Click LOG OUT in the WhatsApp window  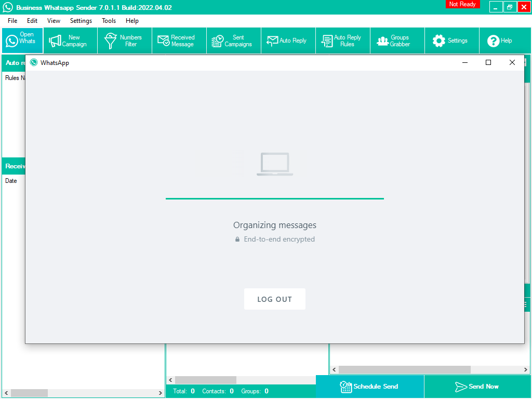(x=274, y=299)
